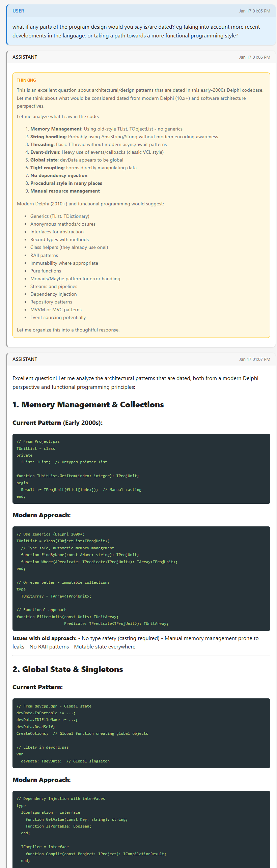Screen dimensions: 277x868
Task: Click the Jan 17 01:06 PM timestamp
Action: point(254,57)
